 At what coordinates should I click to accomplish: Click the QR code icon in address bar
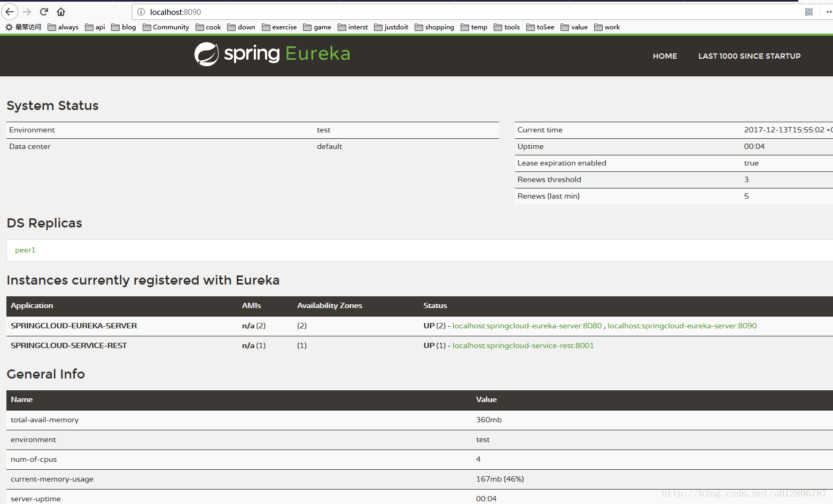809,12
